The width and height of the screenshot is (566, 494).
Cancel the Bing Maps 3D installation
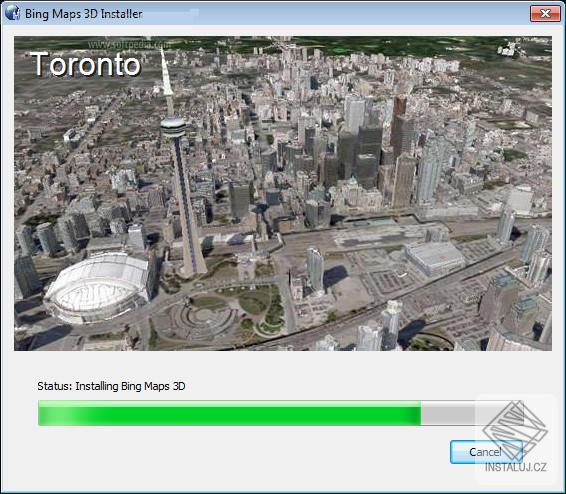click(x=486, y=452)
